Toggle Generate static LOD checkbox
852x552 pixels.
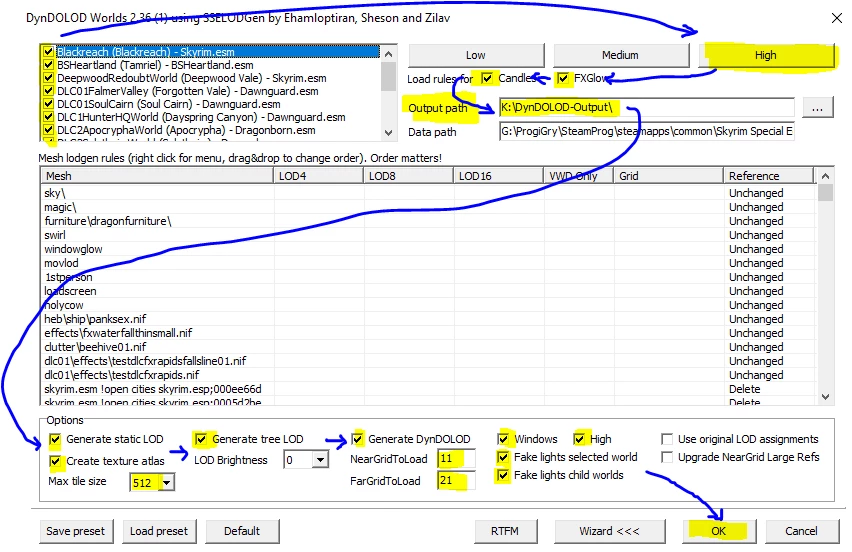click(x=55, y=439)
